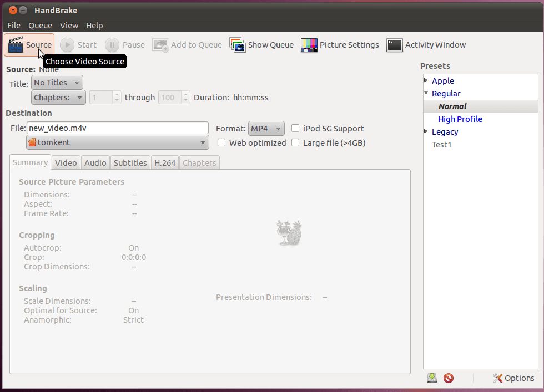Select the High Profile preset
Image resolution: width=544 pixels, height=392 pixels.
460,119
